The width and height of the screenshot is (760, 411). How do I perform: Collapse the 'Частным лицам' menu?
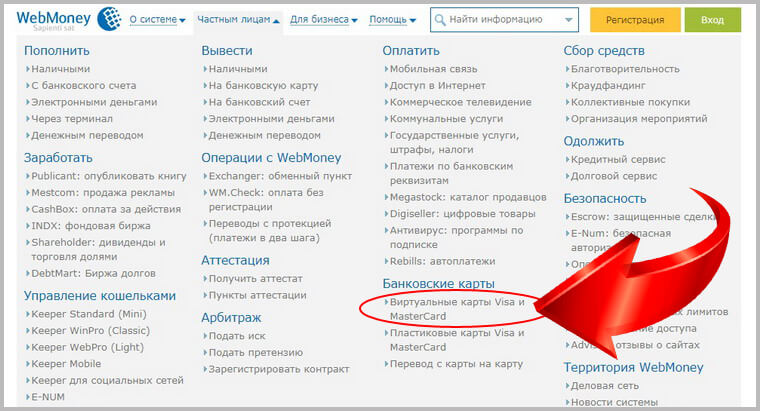pos(238,19)
